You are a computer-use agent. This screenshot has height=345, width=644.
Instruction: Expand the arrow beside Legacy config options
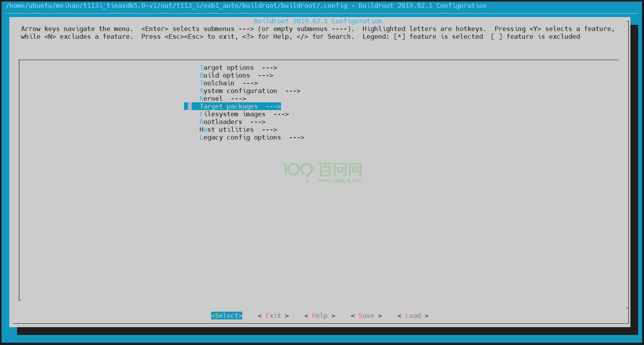[x=297, y=137]
